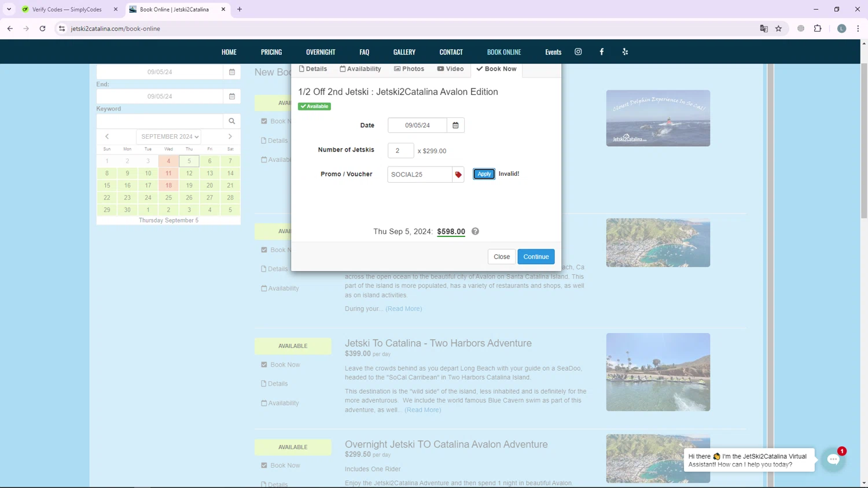Switch to the Details tab in the dialog

313,69
